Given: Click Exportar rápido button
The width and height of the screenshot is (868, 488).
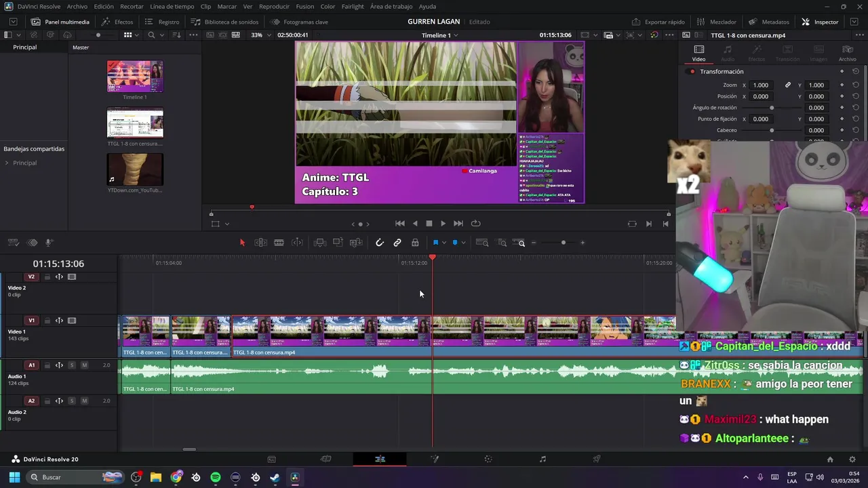Looking at the screenshot, I should click(658, 22).
